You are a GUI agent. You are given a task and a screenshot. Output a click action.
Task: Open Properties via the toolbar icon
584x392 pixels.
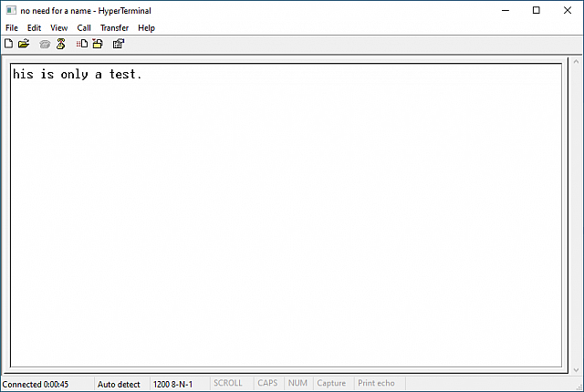(119, 44)
